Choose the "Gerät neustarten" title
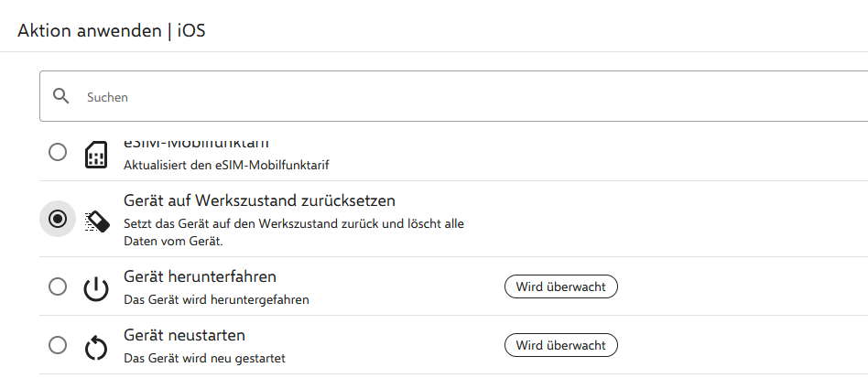Screen dimensions: 868x378 pyautogui.click(x=184, y=335)
